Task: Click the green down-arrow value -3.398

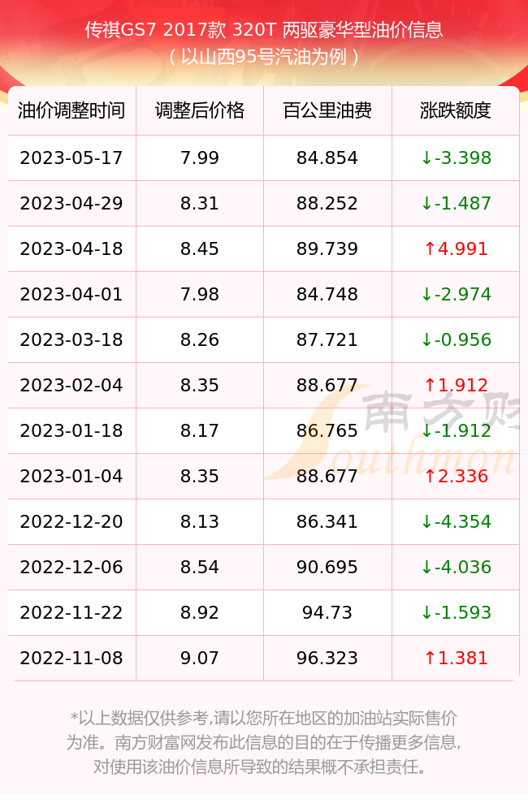Action: (456, 158)
